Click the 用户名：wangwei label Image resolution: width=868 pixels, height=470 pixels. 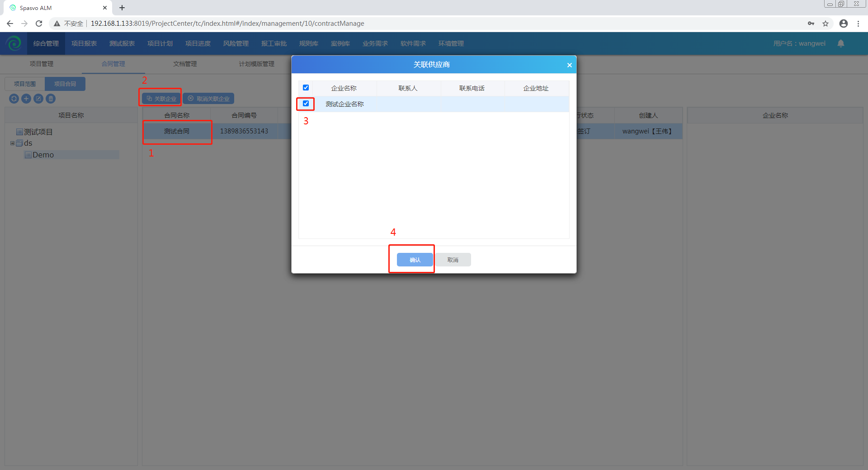(799, 43)
